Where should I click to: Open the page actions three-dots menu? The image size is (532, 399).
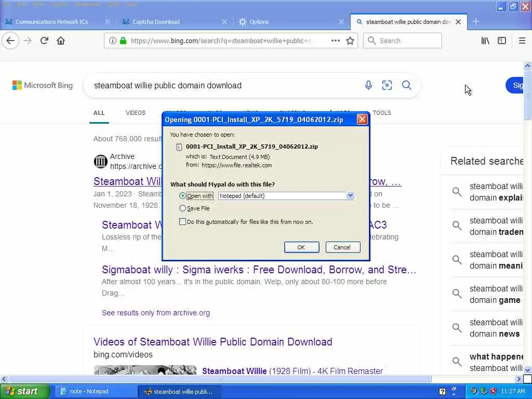[336, 41]
